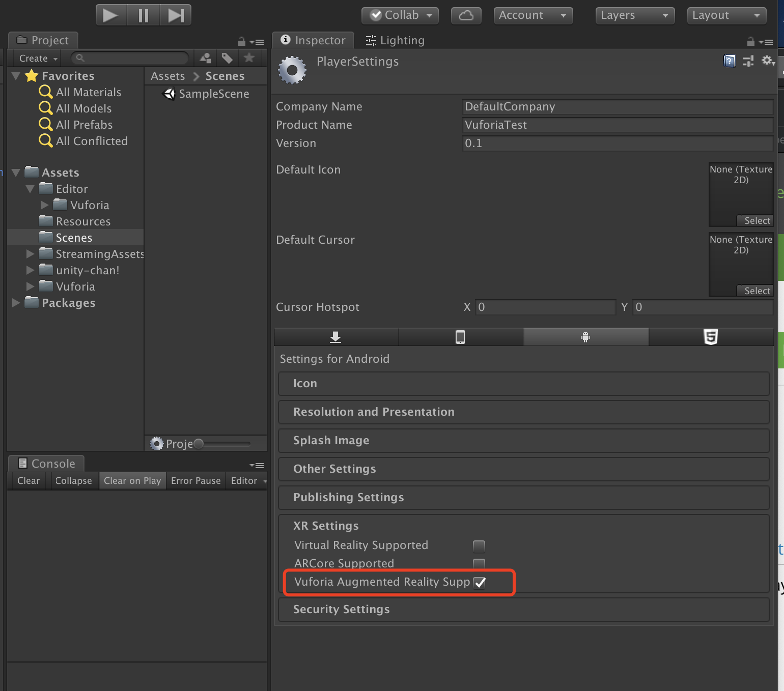Screen dimensions: 784x691
Task: Pause the editor playback
Action: (x=143, y=15)
